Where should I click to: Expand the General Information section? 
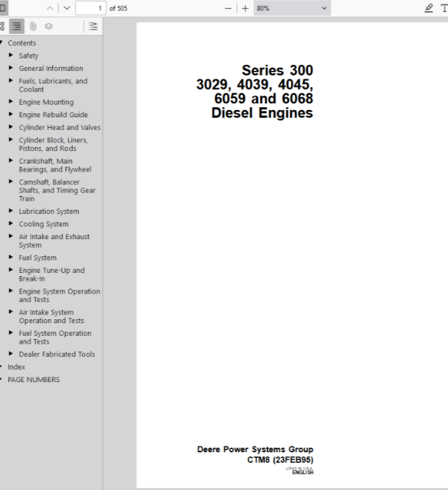coord(11,68)
